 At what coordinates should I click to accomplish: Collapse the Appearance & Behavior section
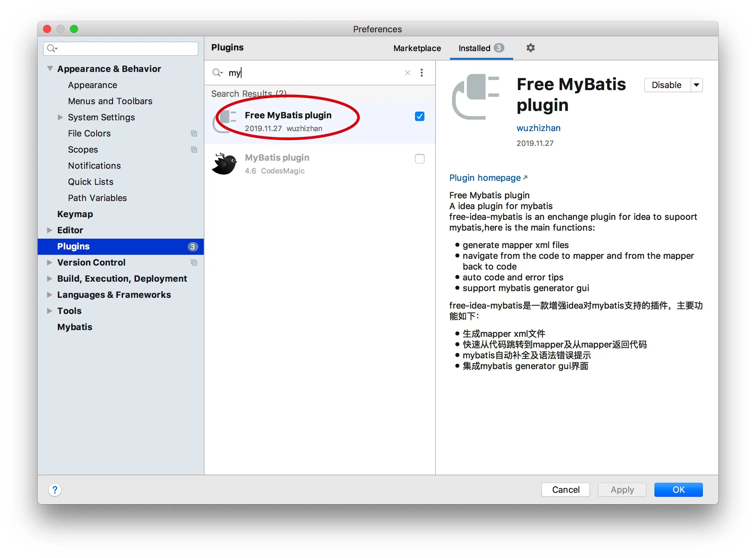(50, 69)
